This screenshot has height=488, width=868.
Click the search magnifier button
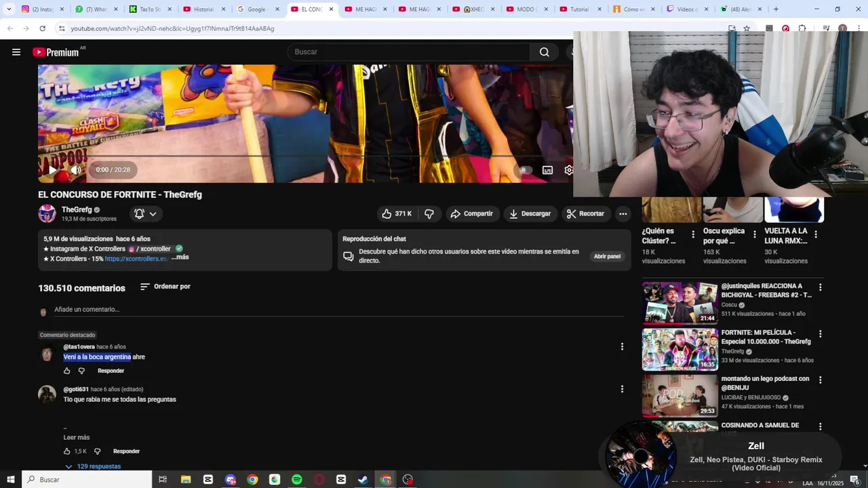pyautogui.click(x=544, y=52)
